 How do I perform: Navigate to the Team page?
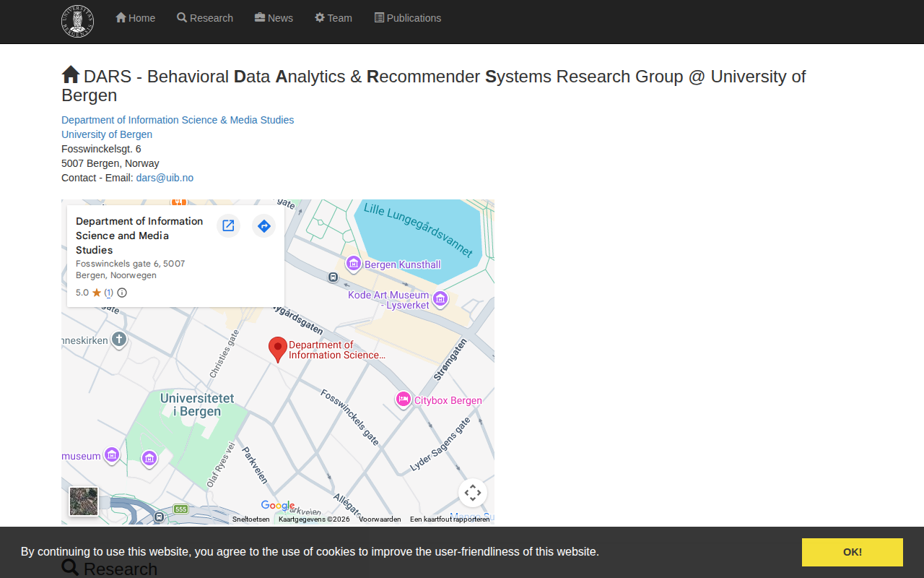[334, 18]
